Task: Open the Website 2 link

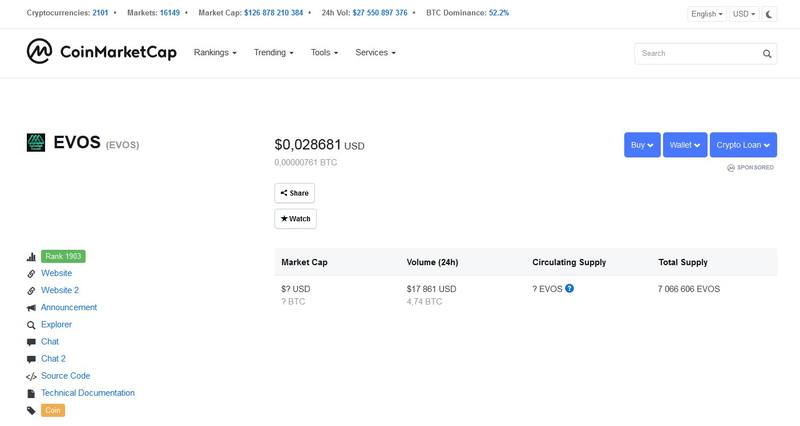Action: [x=60, y=290]
